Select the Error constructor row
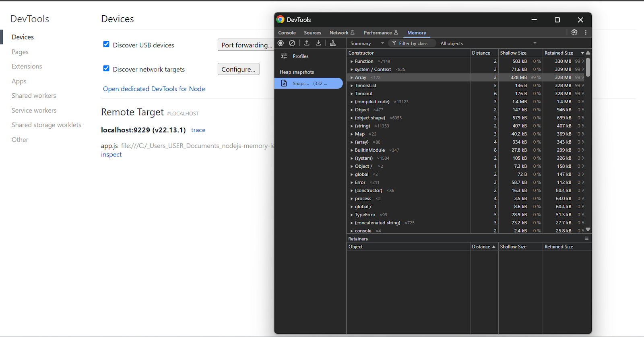Screen dimensions: 644x337 466,183
